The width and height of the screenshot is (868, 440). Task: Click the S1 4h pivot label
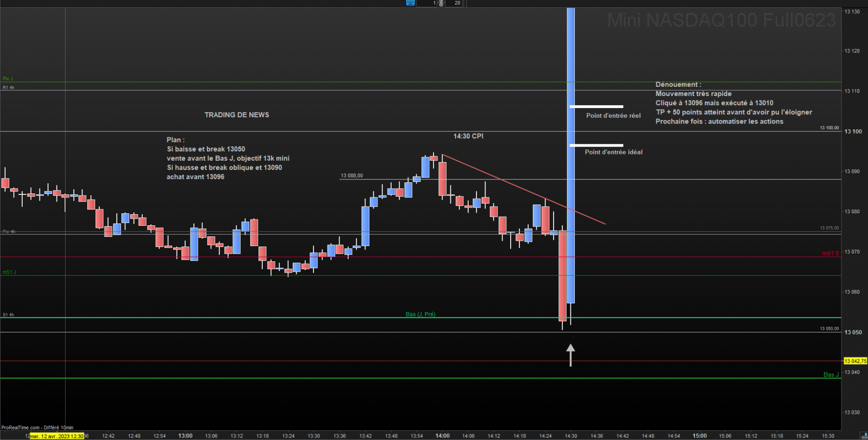point(8,315)
